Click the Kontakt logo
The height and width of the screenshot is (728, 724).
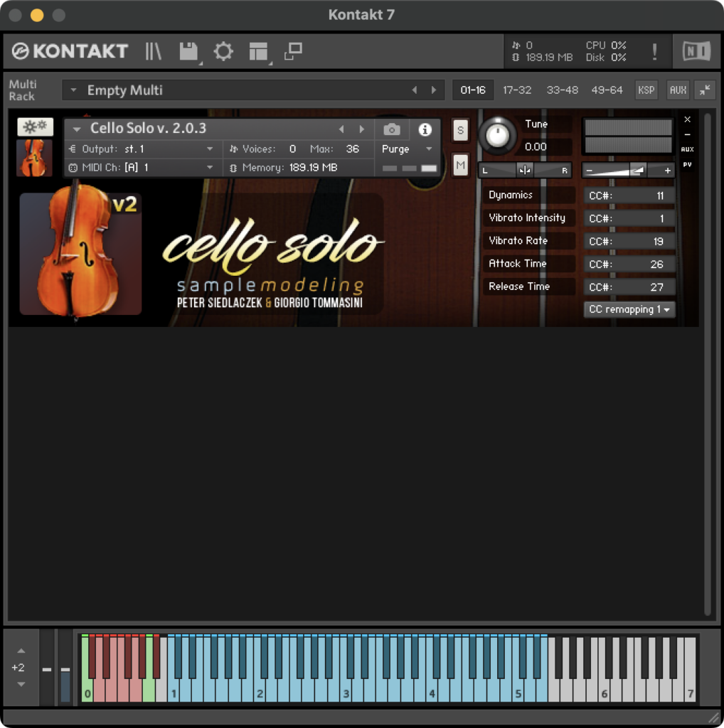[x=70, y=51]
